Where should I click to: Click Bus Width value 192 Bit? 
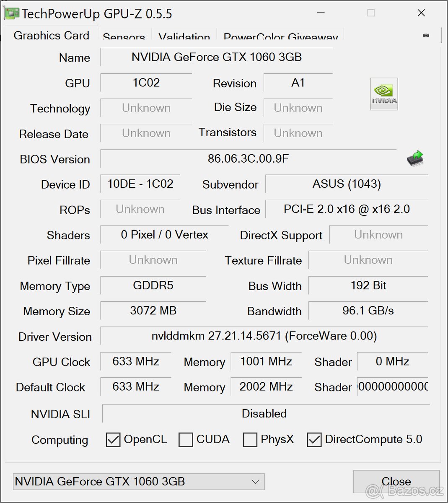tap(368, 285)
